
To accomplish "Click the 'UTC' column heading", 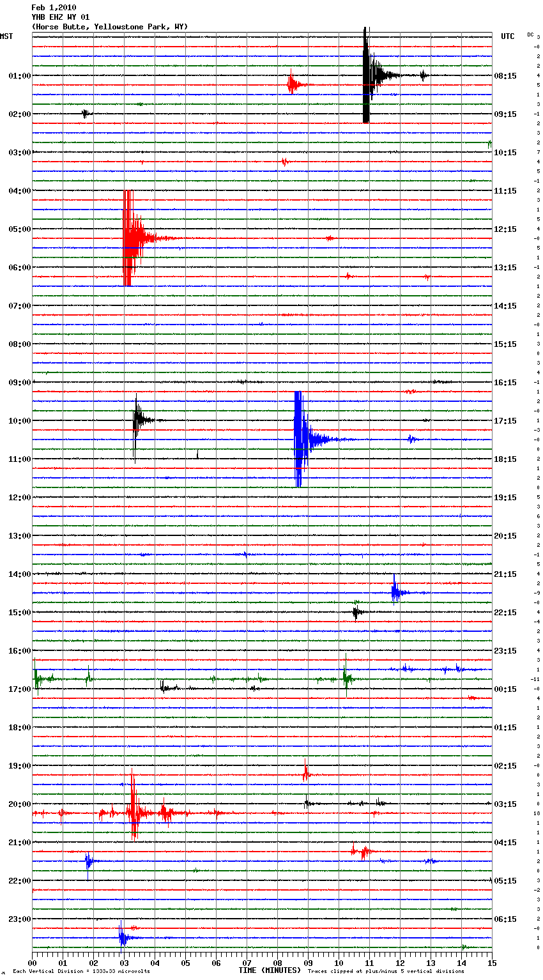I will tap(508, 36).
